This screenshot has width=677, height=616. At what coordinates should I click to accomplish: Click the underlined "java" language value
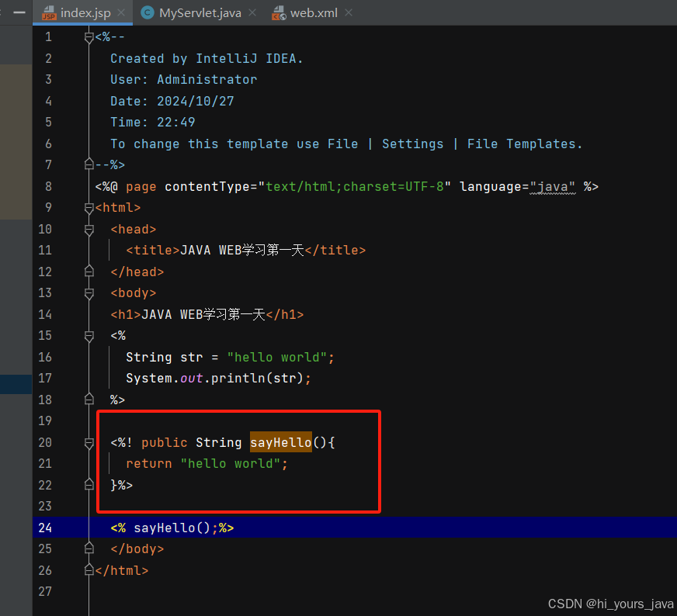[552, 186]
